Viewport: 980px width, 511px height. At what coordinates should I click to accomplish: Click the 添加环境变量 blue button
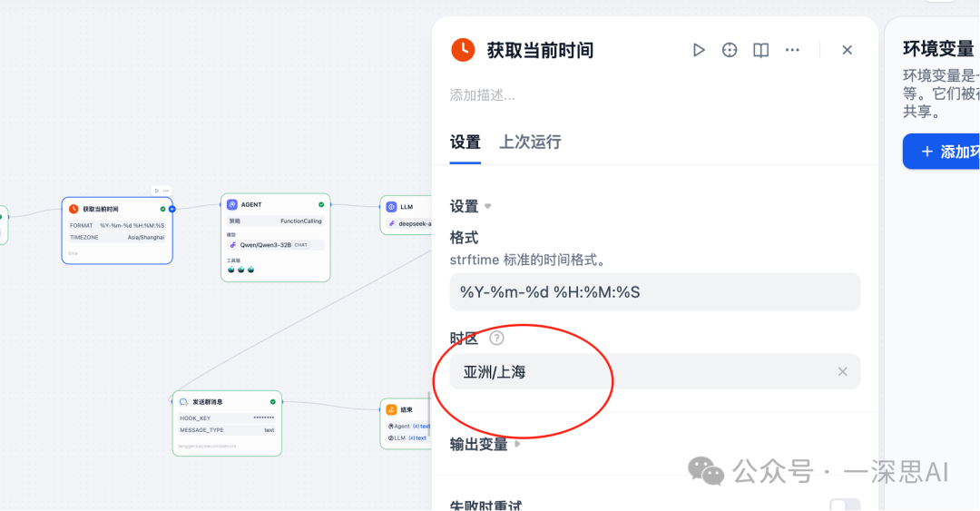coord(941,152)
